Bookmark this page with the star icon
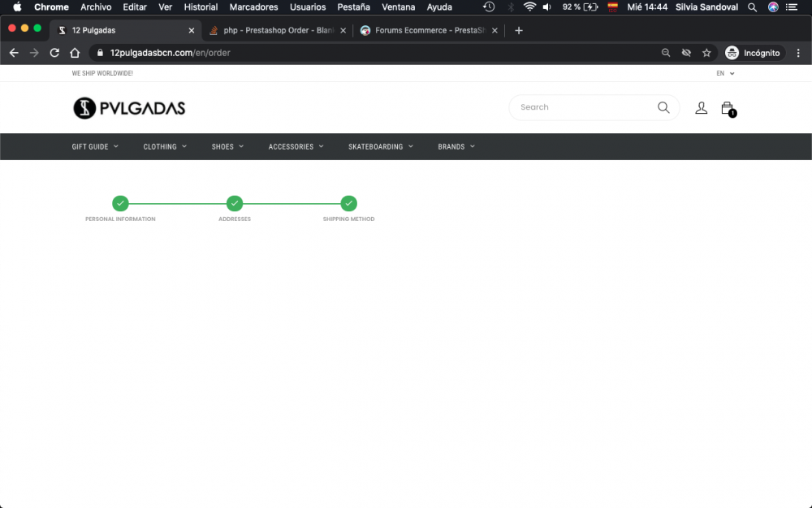The width and height of the screenshot is (812, 508). pos(706,53)
